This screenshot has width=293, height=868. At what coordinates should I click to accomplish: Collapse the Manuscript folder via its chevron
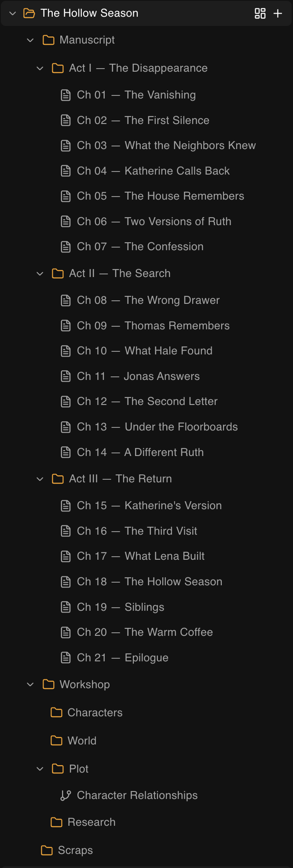point(30,40)
